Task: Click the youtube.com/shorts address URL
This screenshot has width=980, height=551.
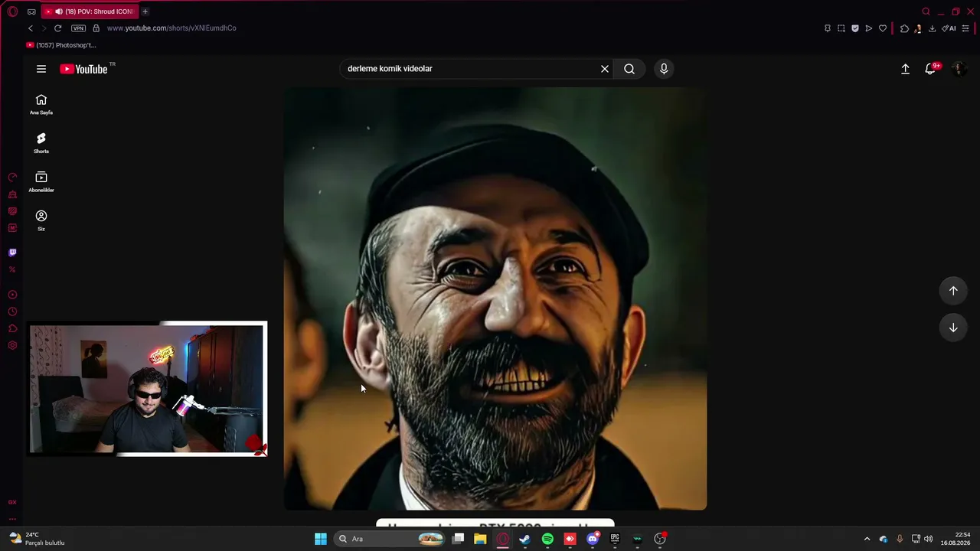Action: point(171,28)
